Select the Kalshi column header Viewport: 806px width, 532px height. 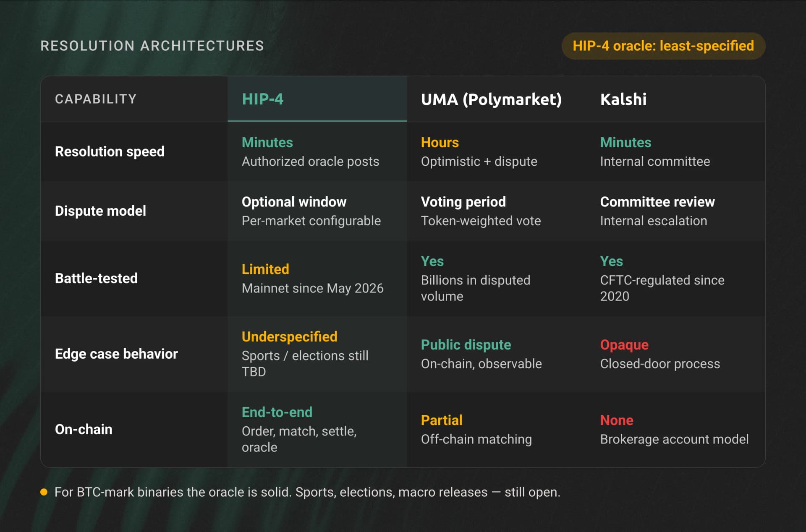tap(623, 99)
